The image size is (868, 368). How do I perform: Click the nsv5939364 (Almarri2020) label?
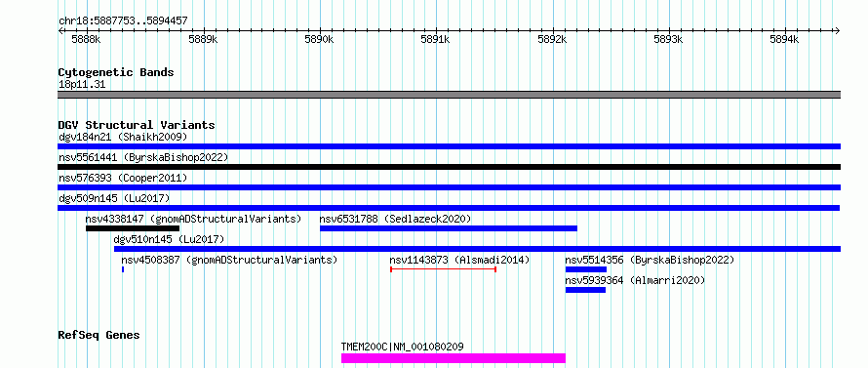coord(635,280)
